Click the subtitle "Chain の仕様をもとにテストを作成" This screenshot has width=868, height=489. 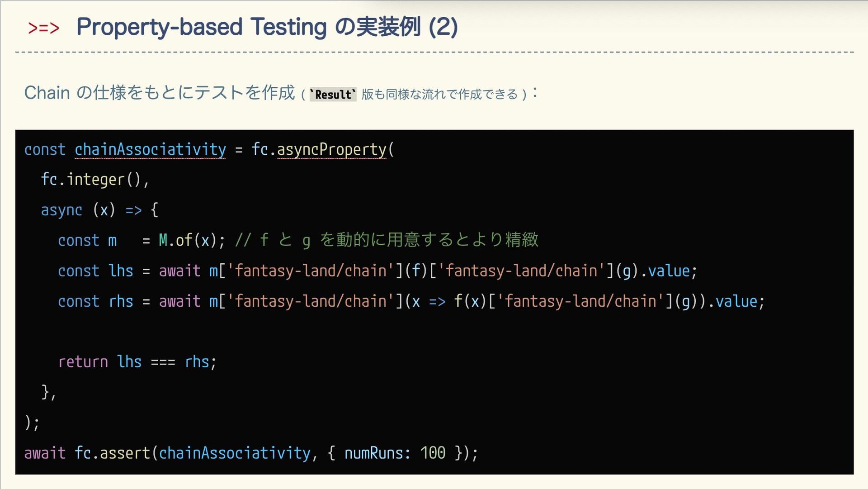(159, 93)
